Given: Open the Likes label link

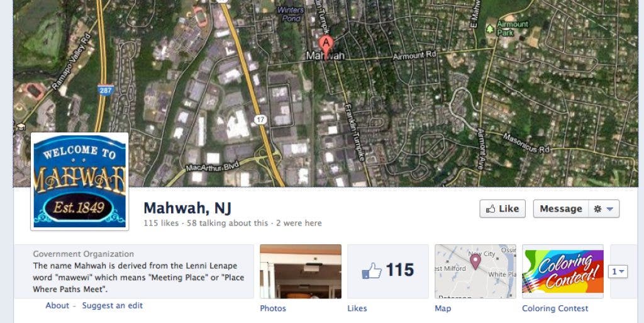Looking at the screenshot, I should pos(357,309).
